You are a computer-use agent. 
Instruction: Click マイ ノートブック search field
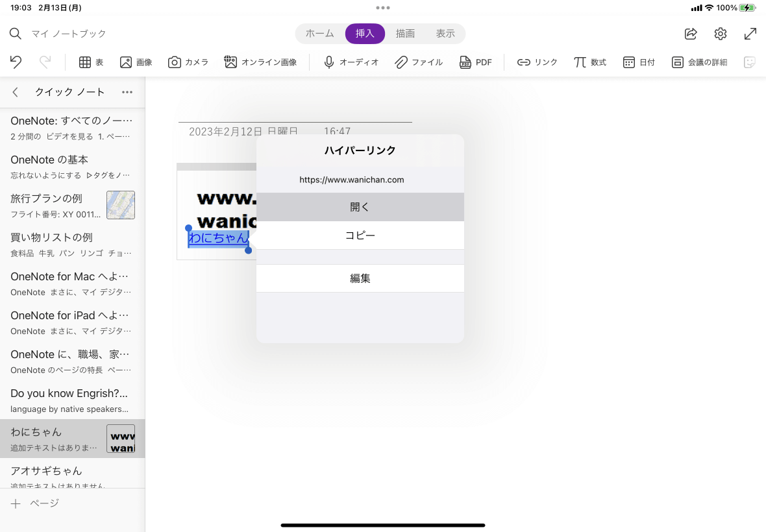point(69,34)
